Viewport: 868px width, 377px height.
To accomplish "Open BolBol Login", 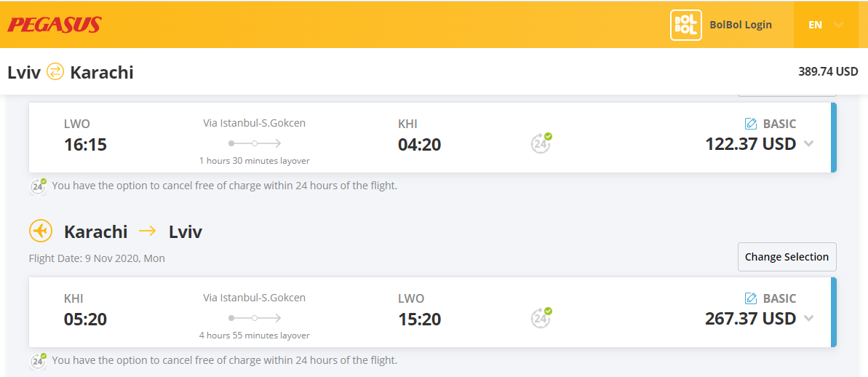I will coord(740,25).
